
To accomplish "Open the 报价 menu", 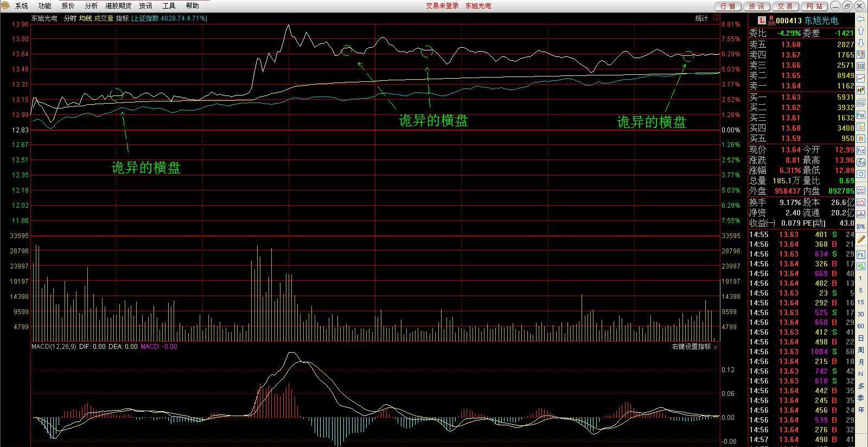I will tap(68, 6).
